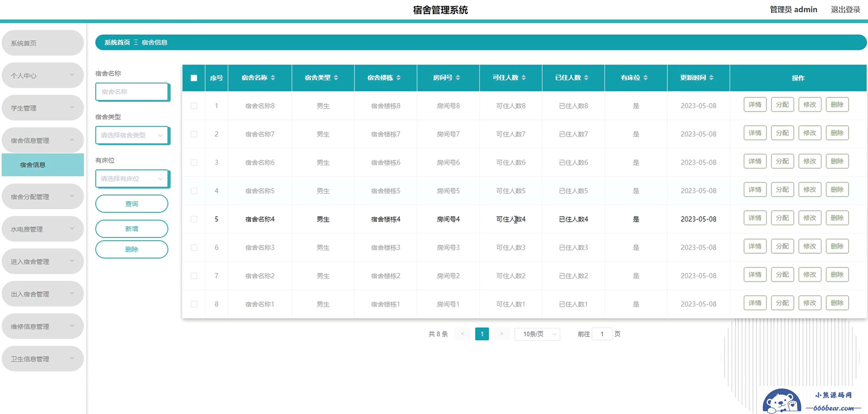
Task: Check the row for 宿舍名称7
Action: (194, 134)
